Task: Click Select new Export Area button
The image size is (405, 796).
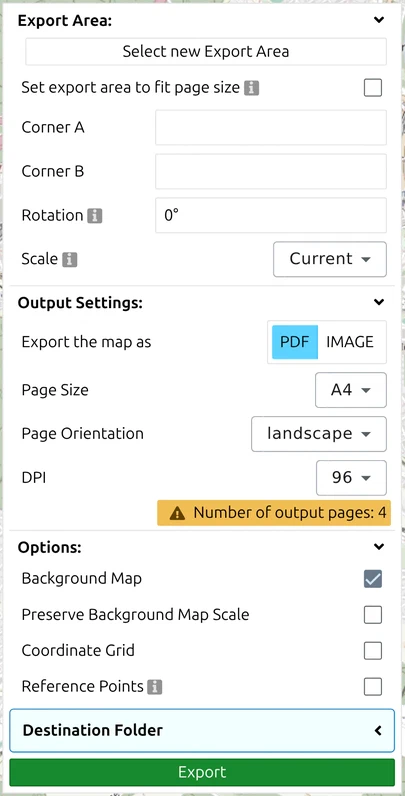Action: click(x=206, y=51)
